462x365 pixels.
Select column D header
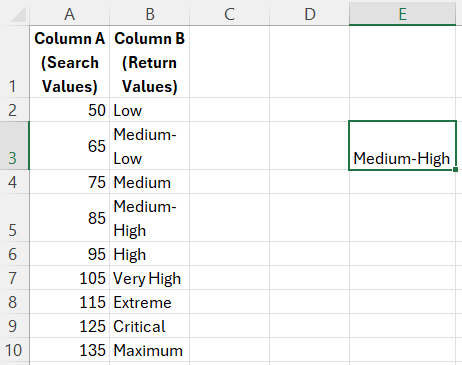[x=309, y=13]
